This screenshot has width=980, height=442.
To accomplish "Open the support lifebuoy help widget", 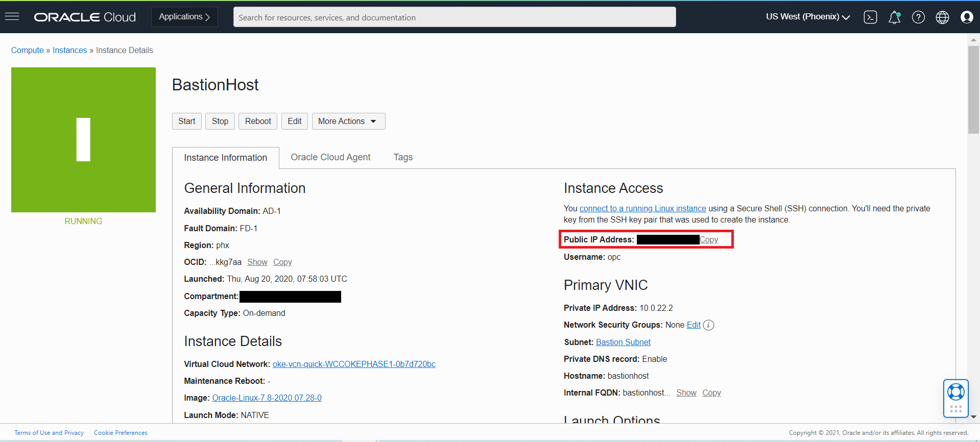I will (955, 398).
